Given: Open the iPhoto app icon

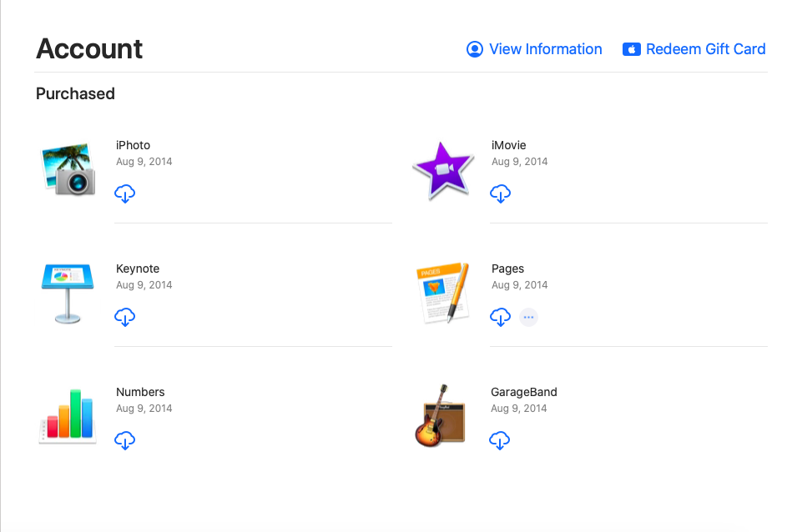Looking at the screenshot, I should [68, 168].
